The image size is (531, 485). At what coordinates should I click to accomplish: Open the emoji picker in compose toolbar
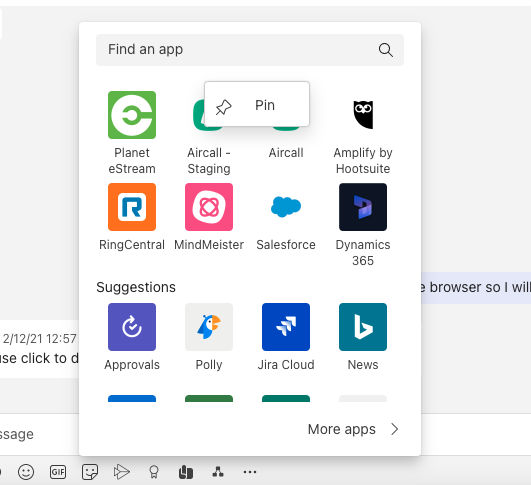pos(26,471)
